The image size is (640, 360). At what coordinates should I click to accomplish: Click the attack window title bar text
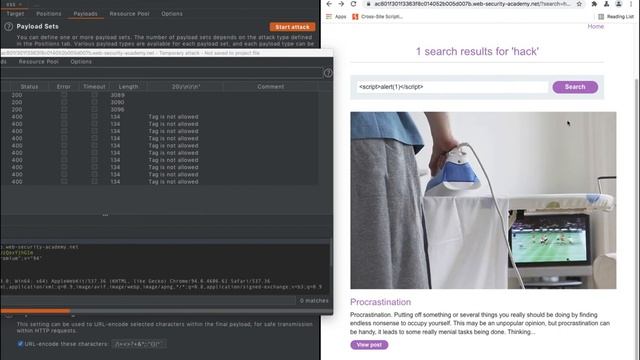tap(130, 53)
